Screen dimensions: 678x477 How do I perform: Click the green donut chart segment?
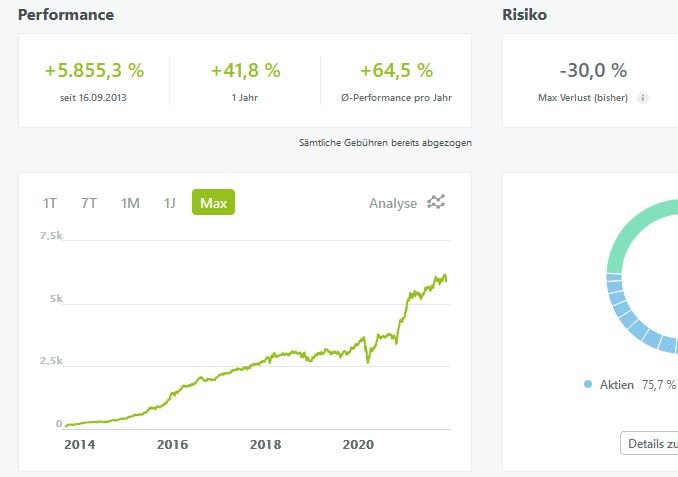pyautogui.click(x=640, y=228)
